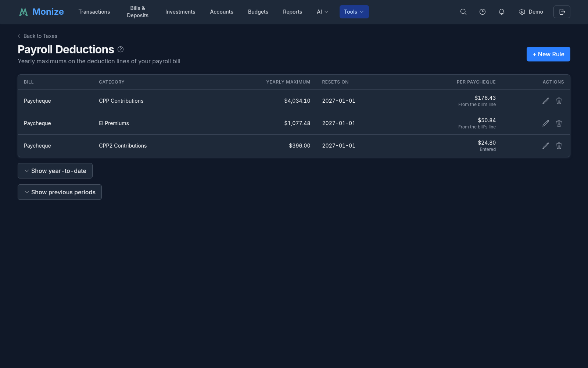
Task: Go to Transactions page
Action: tap(94, 12)
